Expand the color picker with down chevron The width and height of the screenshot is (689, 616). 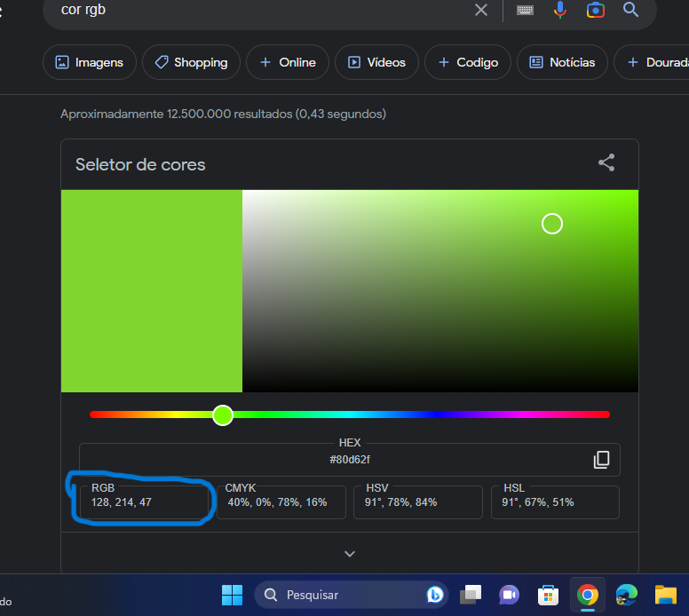[x=350, y=554]
